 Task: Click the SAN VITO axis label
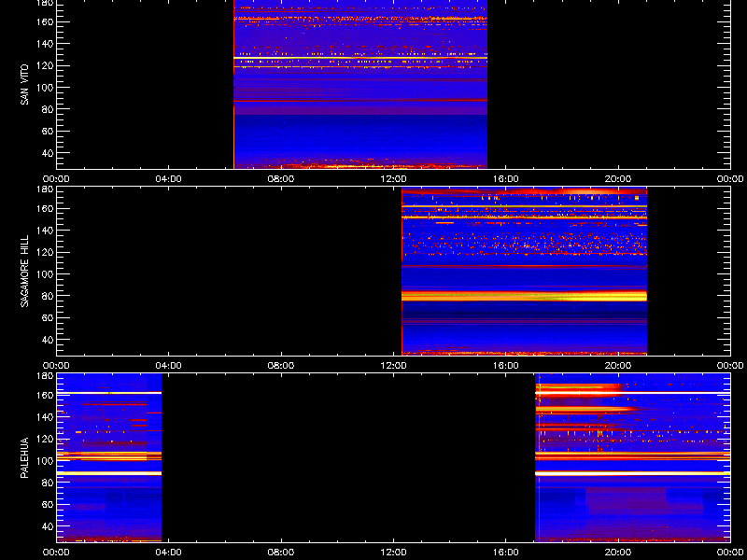24,85
